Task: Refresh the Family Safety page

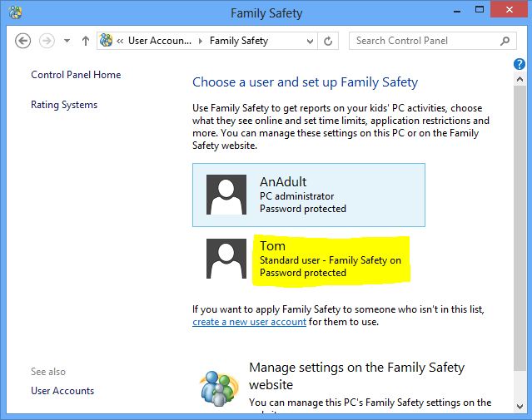Action: tap(328, 41)
